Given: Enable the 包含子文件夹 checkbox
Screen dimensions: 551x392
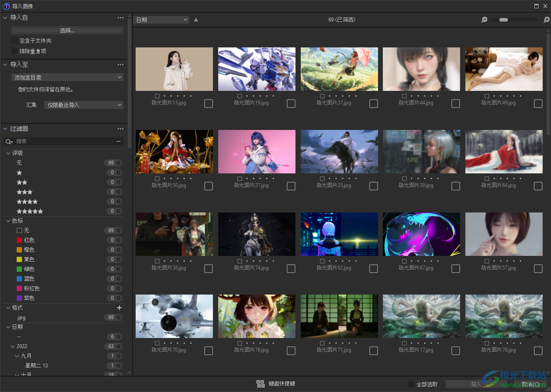Looking at the screenshot, I should coord(14,40).
